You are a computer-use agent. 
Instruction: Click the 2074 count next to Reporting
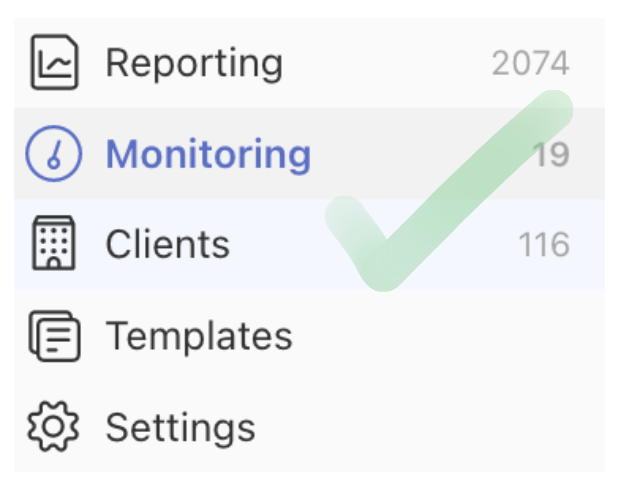530,64
